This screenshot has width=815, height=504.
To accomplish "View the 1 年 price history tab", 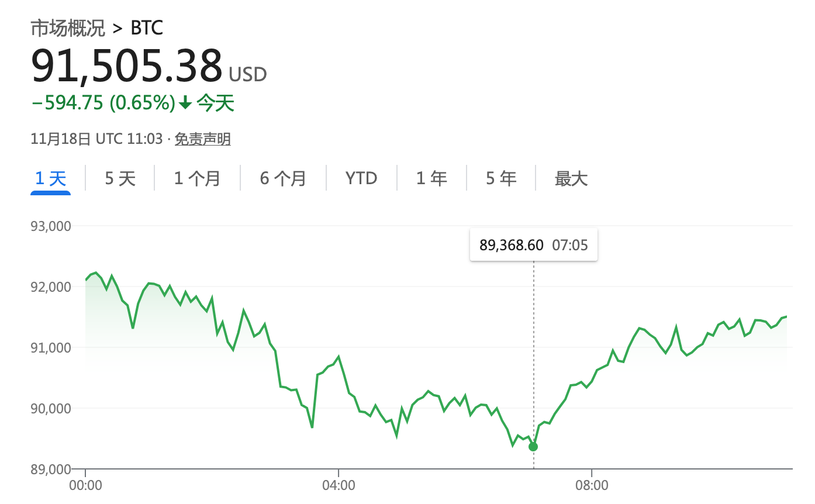I will (431, 178).
